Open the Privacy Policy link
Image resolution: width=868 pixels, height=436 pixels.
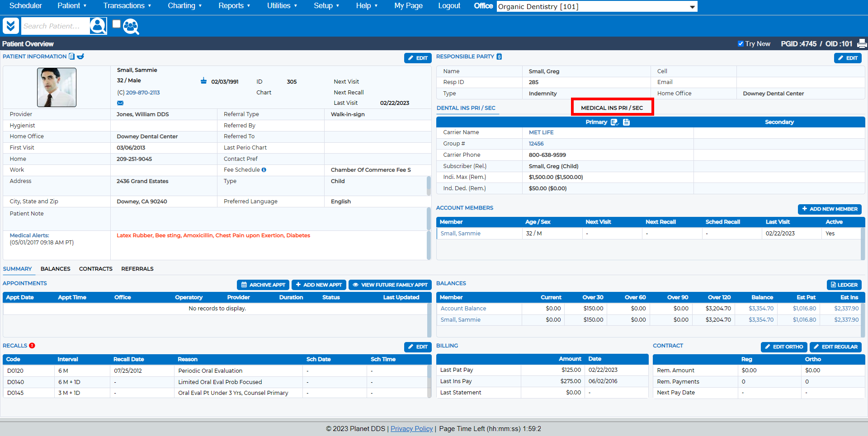tap(411, 429)
